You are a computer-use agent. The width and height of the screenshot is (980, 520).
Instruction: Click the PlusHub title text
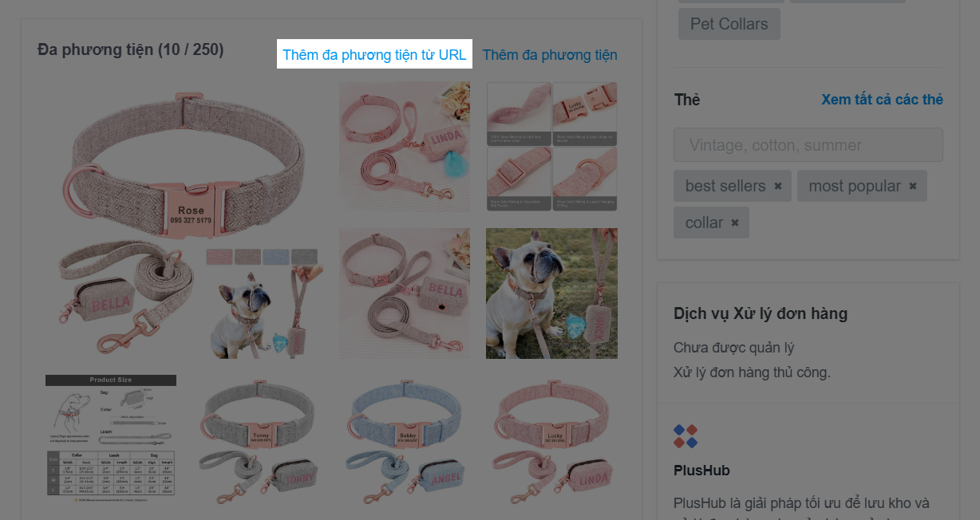[701, 471]
